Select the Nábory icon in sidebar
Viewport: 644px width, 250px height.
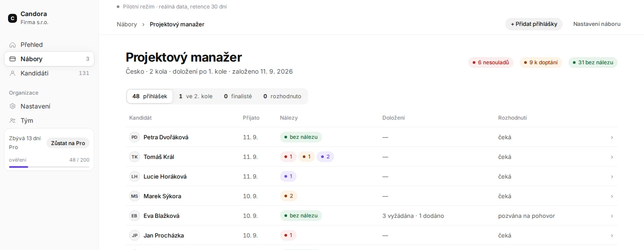click(13, 59)
